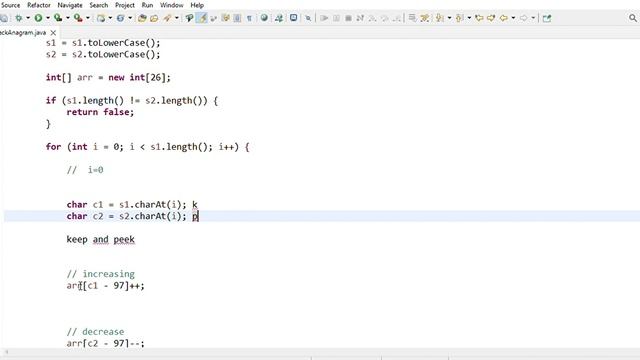This screenshot has width=640, height=360.
Task: Click the Coverage run icon
Action: click(x=58, y=18)
